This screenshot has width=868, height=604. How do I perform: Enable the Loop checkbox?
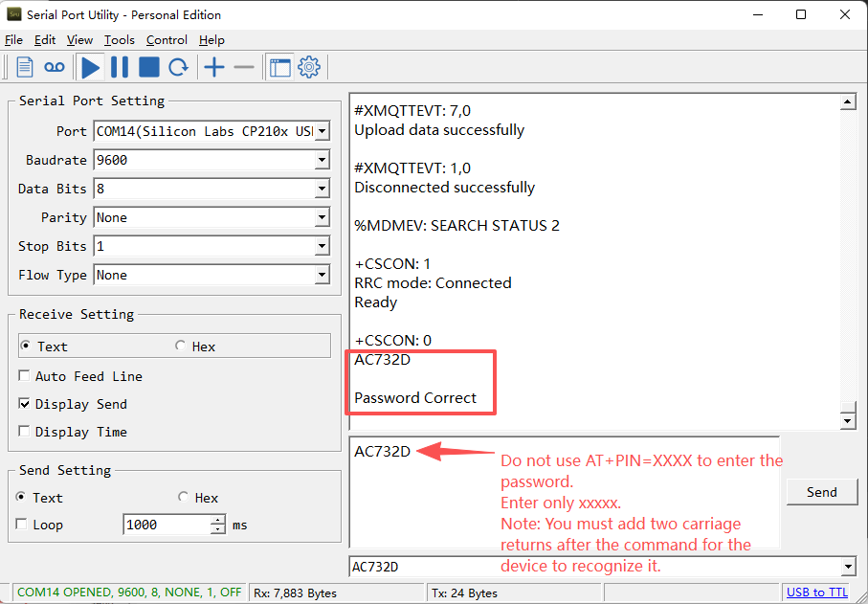[39, 525]
